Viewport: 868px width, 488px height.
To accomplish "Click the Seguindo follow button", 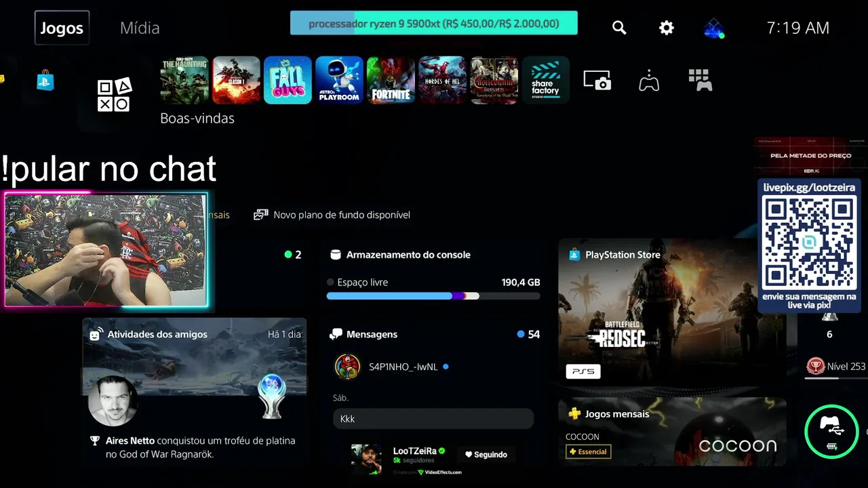I will 486,455.
